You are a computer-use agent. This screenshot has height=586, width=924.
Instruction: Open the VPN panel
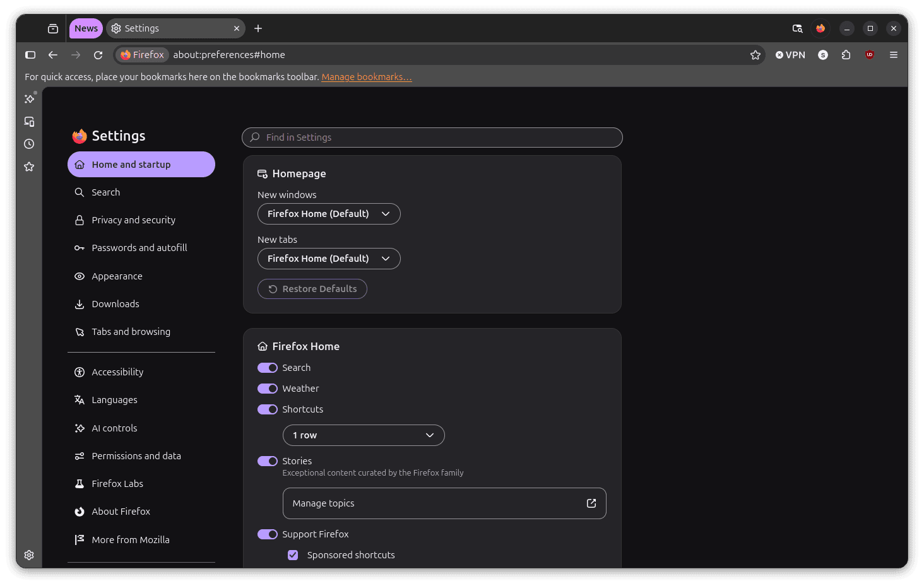point(790,55)
